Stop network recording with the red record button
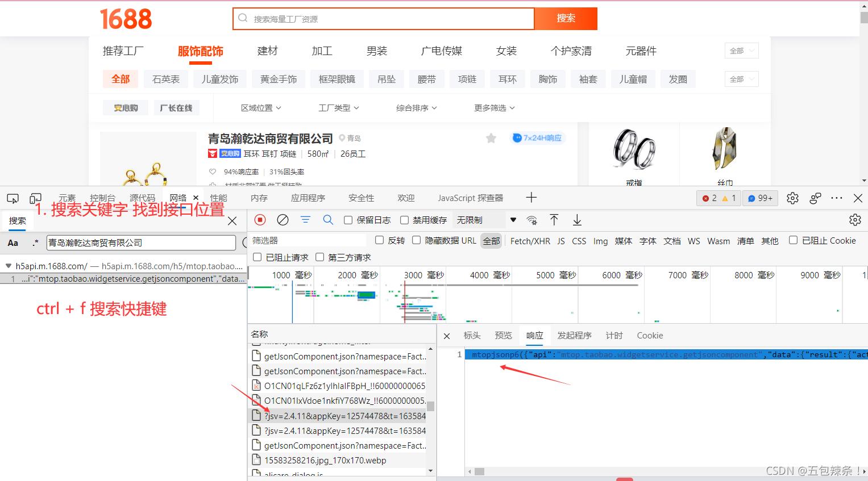The width and height of the screenshot is (868, 481). [260, 220]
